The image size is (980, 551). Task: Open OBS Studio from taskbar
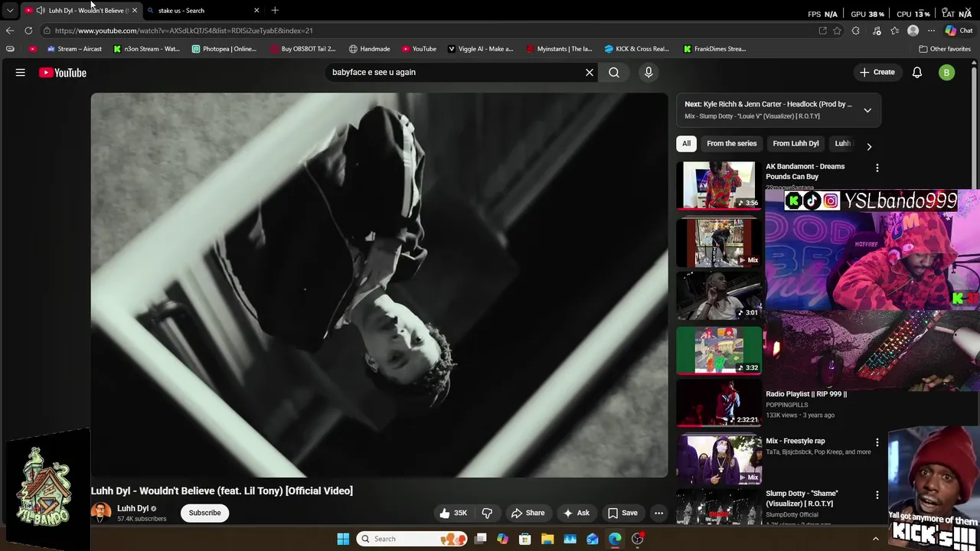tap(637, 539)
